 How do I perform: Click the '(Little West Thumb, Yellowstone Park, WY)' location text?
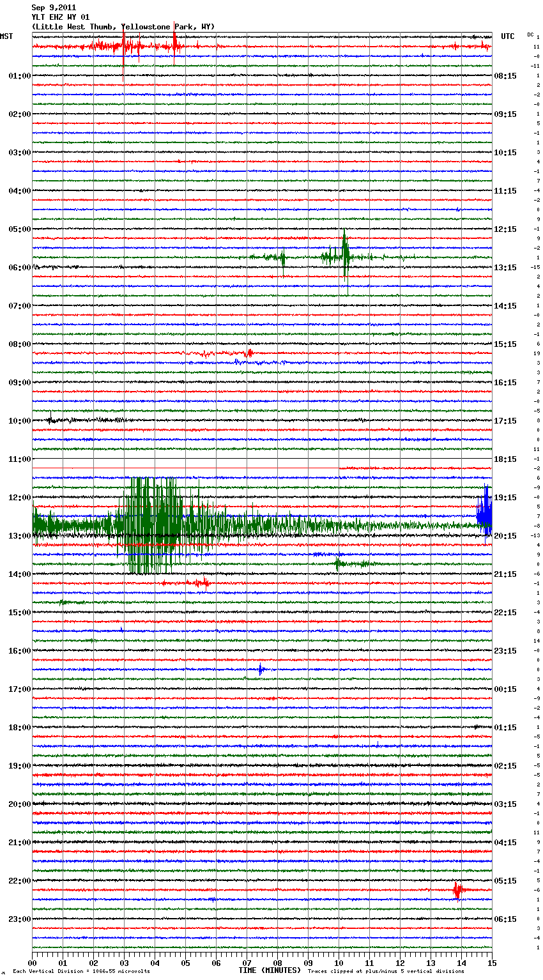click(123, 27)
